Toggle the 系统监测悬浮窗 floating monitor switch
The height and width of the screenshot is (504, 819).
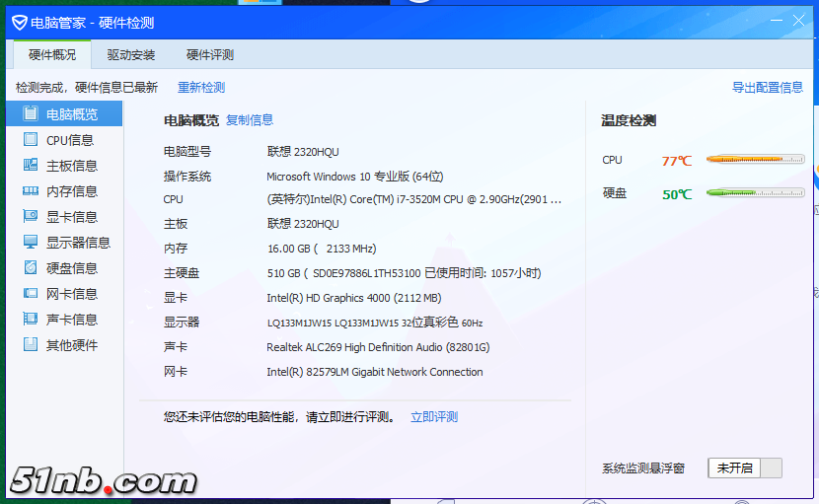(x=745, y=468)
